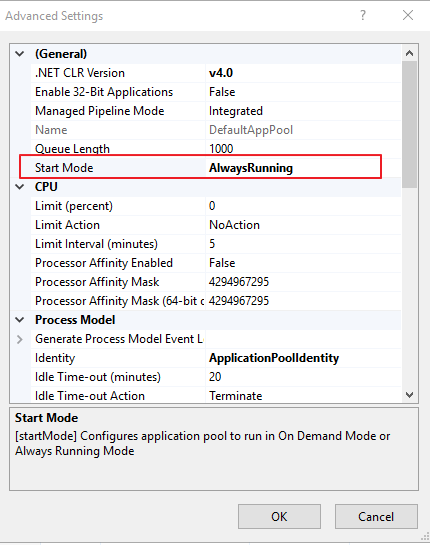Screen dimensions: 430x545
Task: Click the Integrated pipeline mode value
Action: pyautogui.click(x=236, y=111)
